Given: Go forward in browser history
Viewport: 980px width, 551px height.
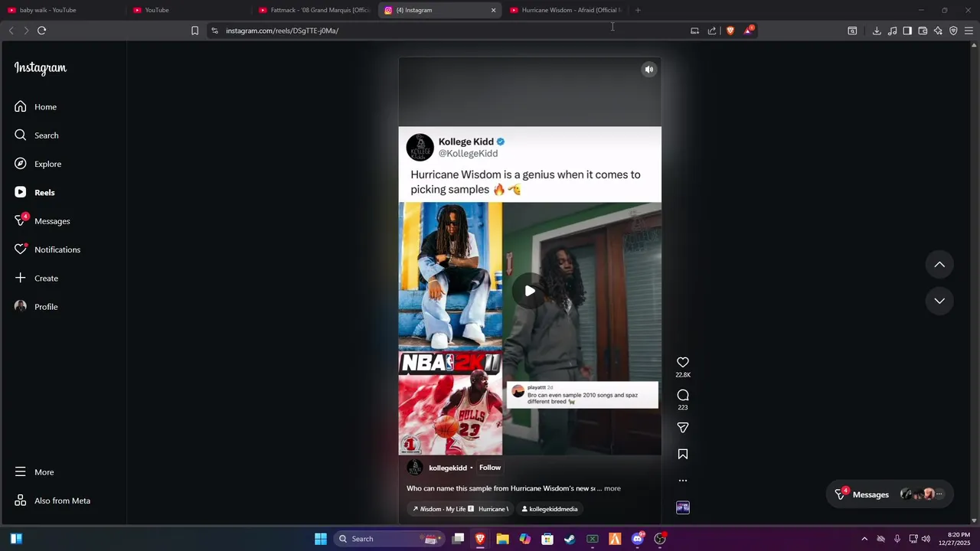Looking at the screenshot, I should point(26,31).
